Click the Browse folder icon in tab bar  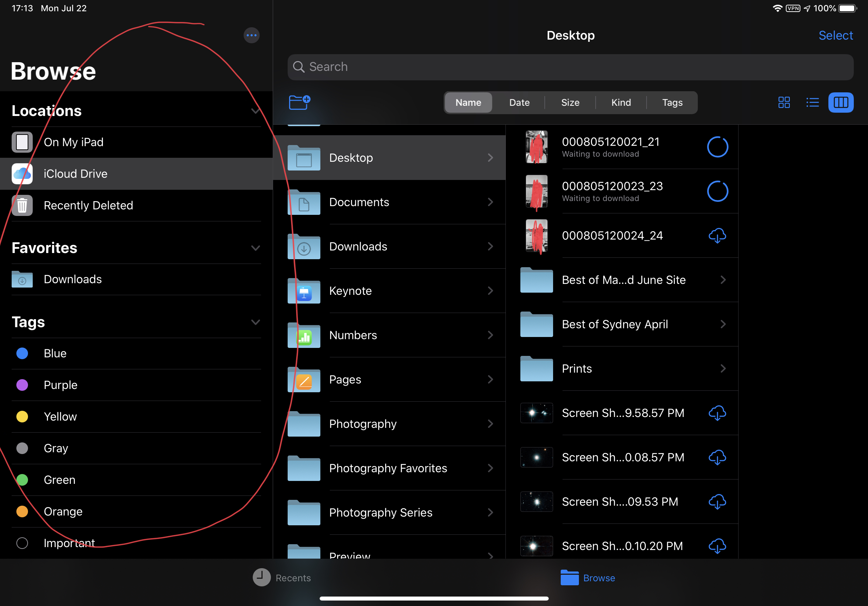pos(569,578)
